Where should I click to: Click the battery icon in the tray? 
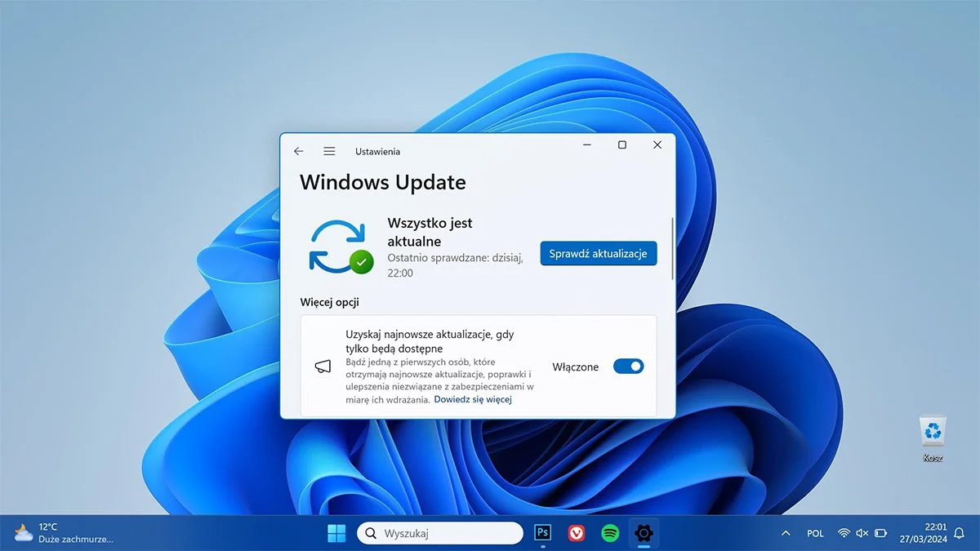880,532
